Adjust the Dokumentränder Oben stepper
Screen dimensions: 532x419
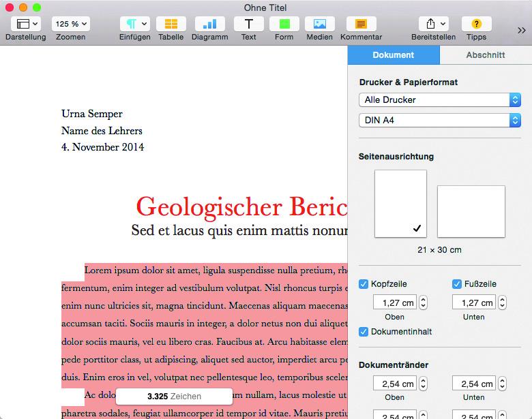(423, 384)
